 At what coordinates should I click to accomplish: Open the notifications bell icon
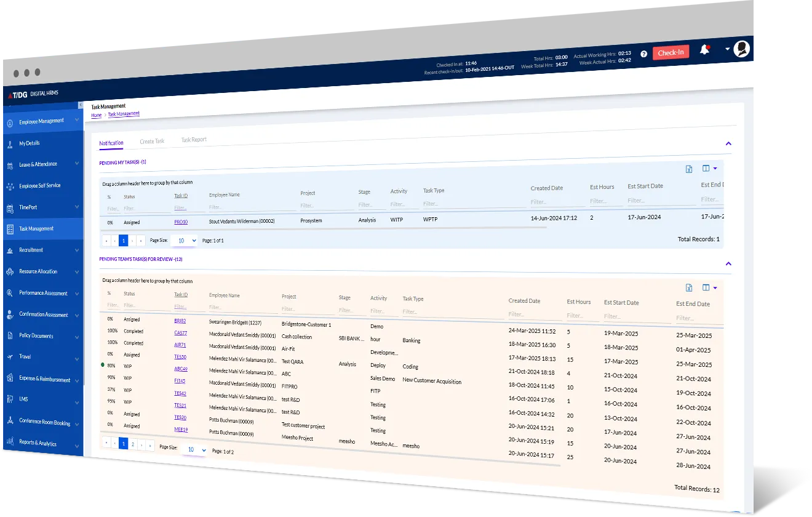coord(704,50)
